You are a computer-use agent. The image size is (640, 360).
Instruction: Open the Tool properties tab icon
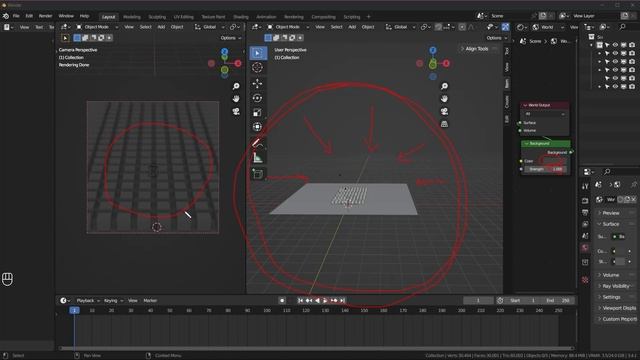(585, 186)
